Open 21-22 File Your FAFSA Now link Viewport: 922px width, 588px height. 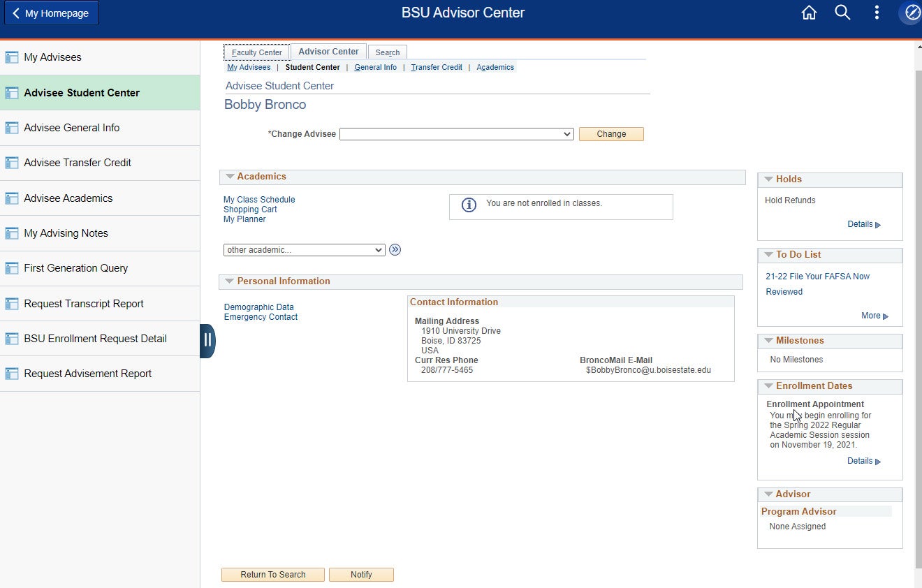(817, 277)
